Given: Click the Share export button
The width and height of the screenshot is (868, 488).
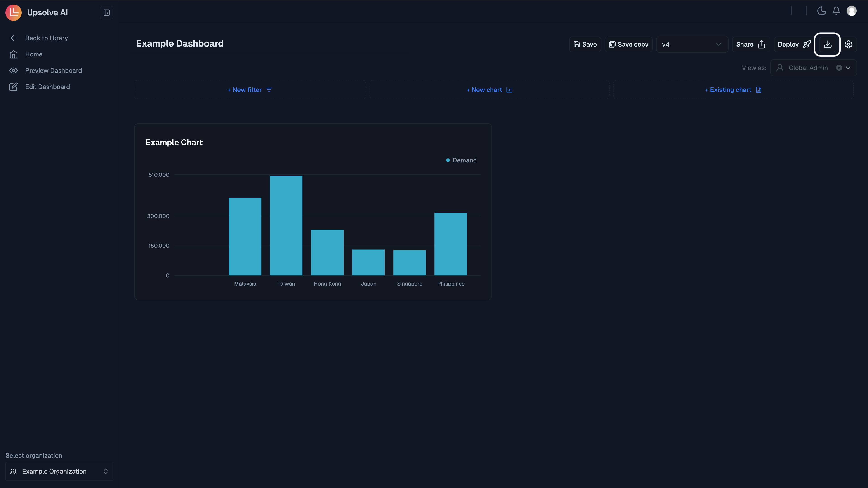Looking at the screenshot, I should [750, 45].
